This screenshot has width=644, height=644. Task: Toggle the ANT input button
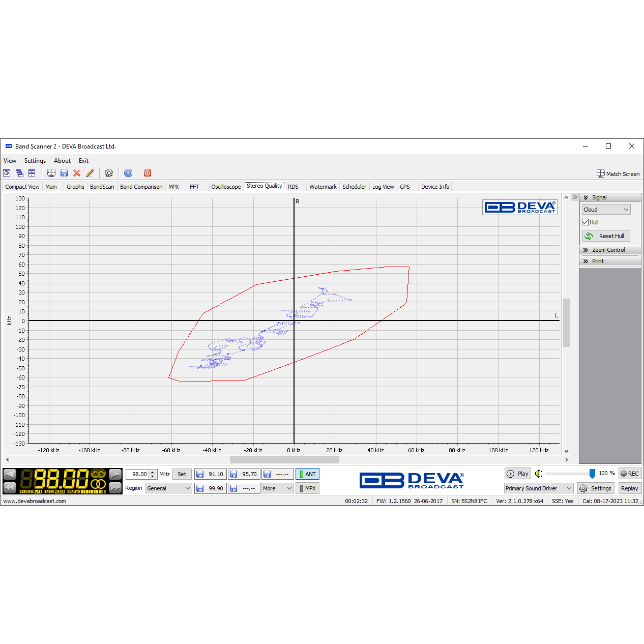307,474
